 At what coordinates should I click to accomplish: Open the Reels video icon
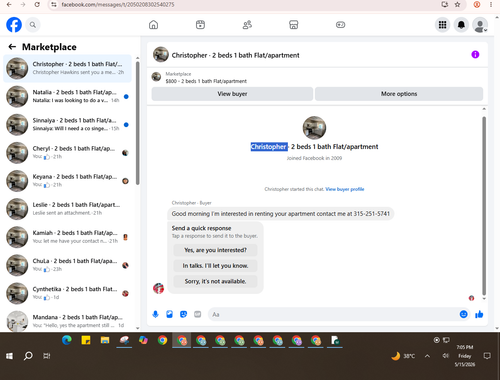click(x=200, y=25)
